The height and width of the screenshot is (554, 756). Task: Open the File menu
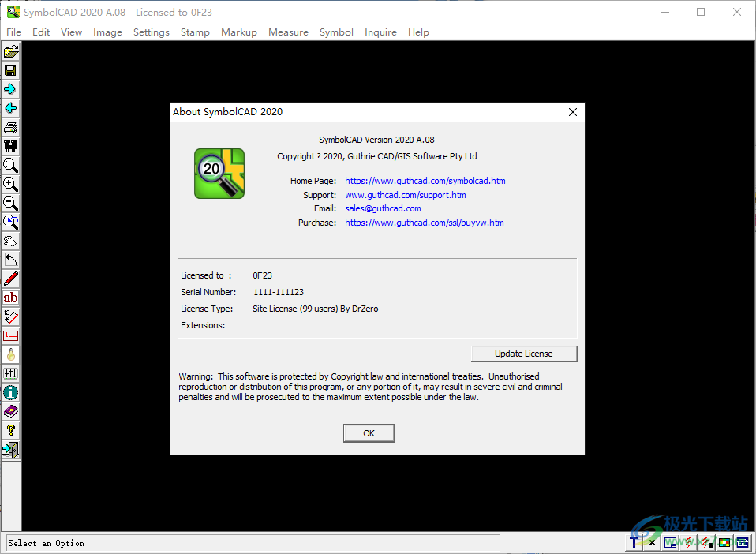13,32
